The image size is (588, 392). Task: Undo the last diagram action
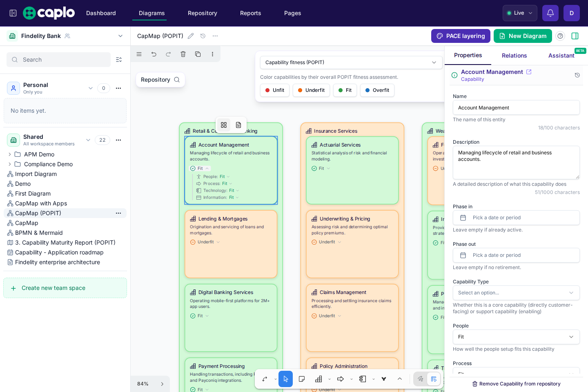point(154,54)
